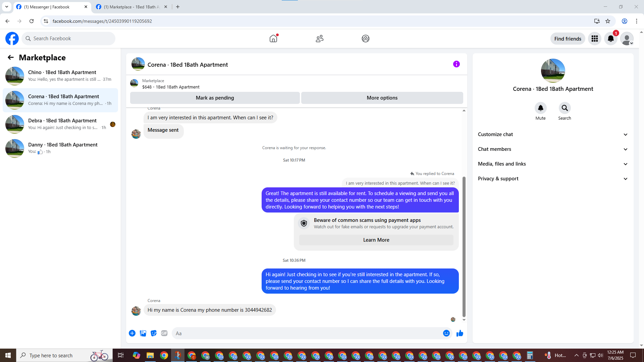Expand Privacy & support section
Viewport: 644px width, 362px height.
[x=553, y=179]
